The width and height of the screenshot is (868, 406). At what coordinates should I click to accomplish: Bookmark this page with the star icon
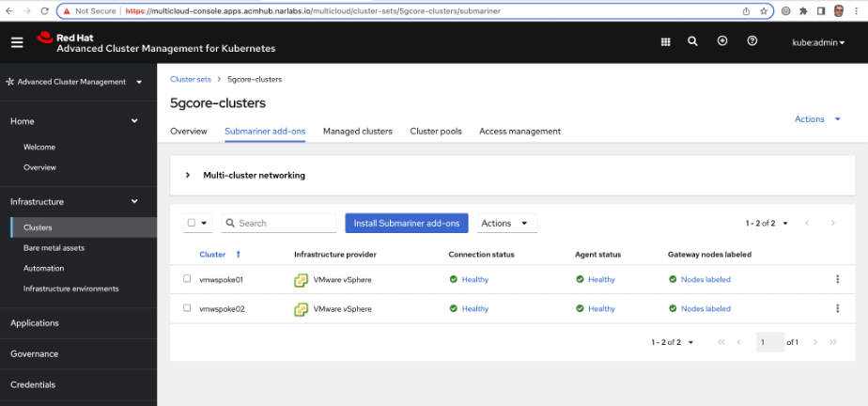(762, 11)
